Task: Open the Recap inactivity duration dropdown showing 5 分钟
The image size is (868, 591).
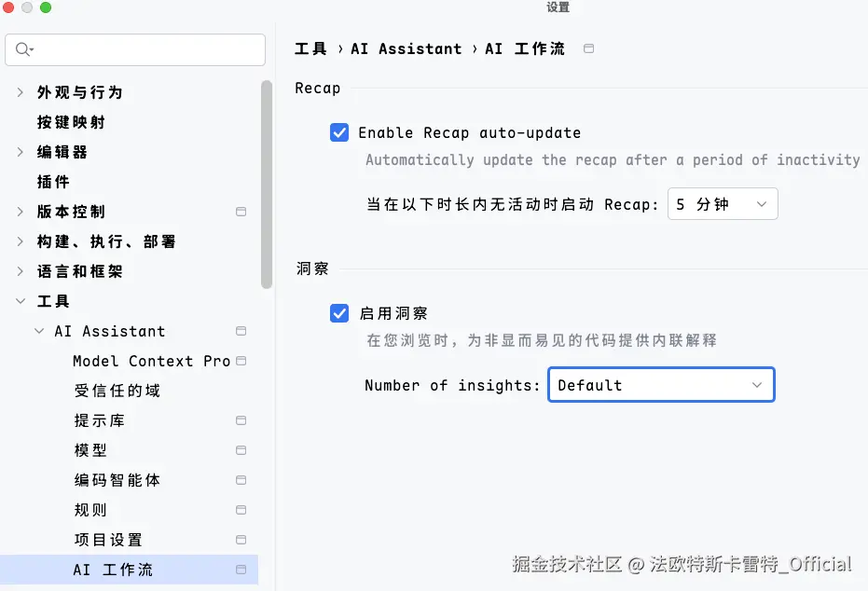Action: click(x=723, y=203)
